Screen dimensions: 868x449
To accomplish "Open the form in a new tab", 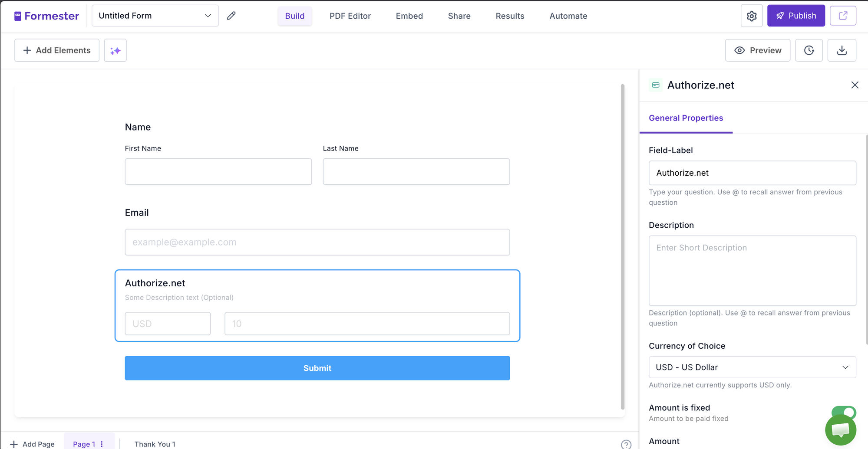I will point(843,16).
